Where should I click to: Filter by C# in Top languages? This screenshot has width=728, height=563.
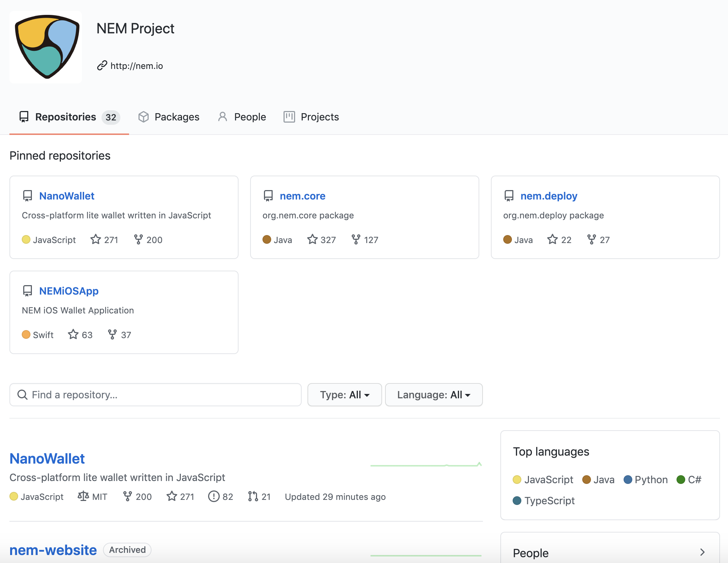coord(689,480)
